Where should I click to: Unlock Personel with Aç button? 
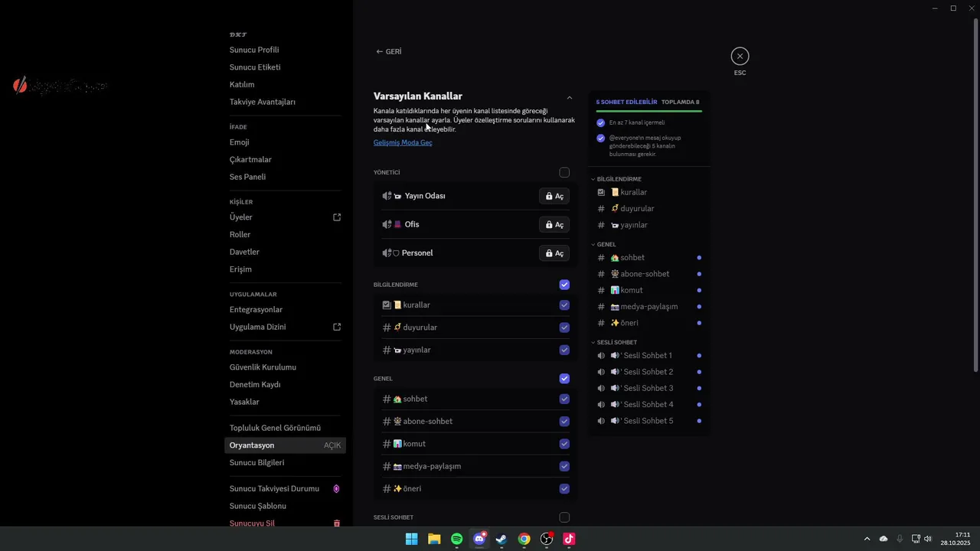[x=554, y=253]
